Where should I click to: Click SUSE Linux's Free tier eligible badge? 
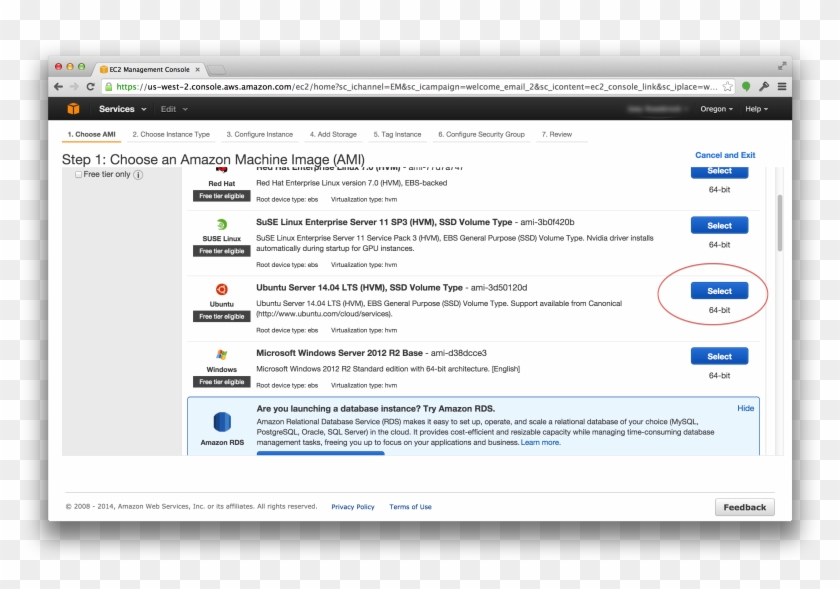coord(222,251)
